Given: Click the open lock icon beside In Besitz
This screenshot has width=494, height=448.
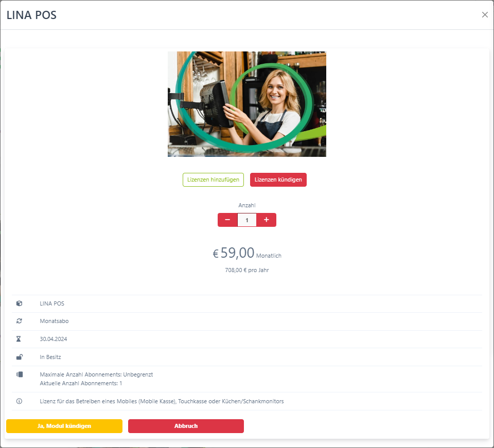Looking at the screenshot, I should (19, 356).
